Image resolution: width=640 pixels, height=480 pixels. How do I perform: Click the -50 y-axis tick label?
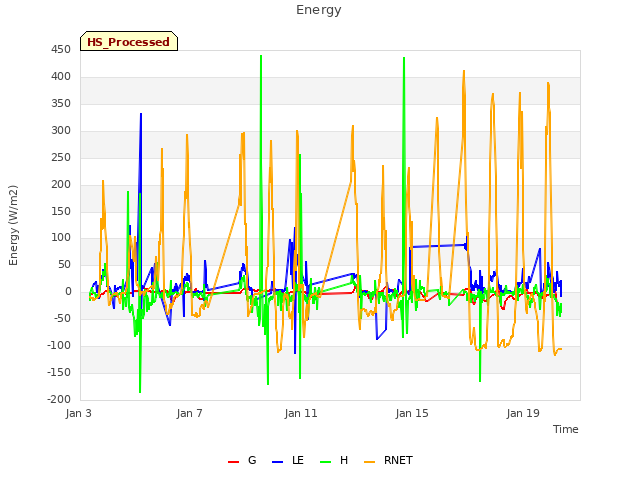point(62,318)
